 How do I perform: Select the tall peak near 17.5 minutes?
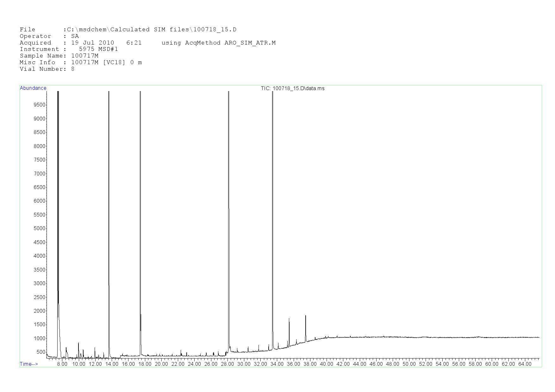140,221
